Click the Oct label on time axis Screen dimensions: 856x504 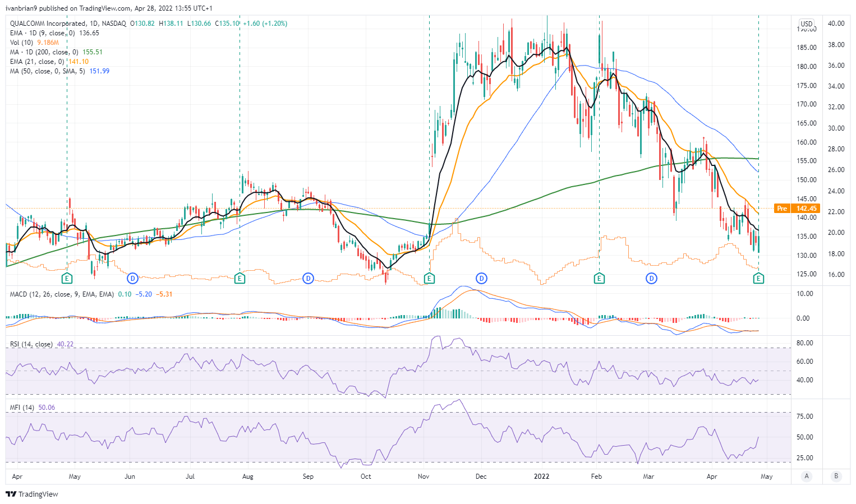[x=366, y=477]
